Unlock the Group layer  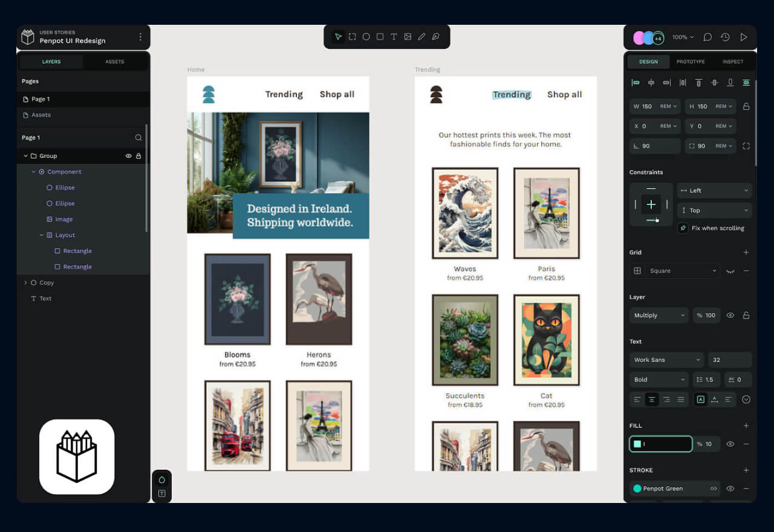tap(139, 155)
